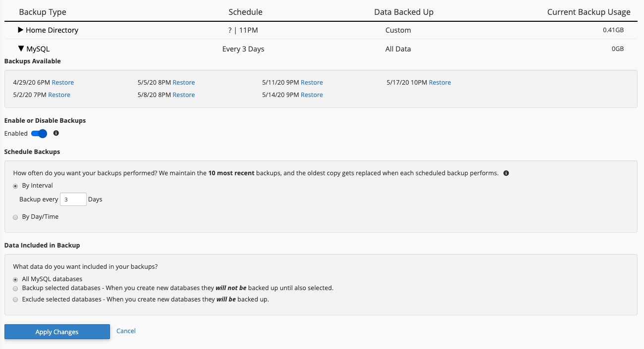
Task: Click info icon next to Enabled toggle
Action: [56, 133]
